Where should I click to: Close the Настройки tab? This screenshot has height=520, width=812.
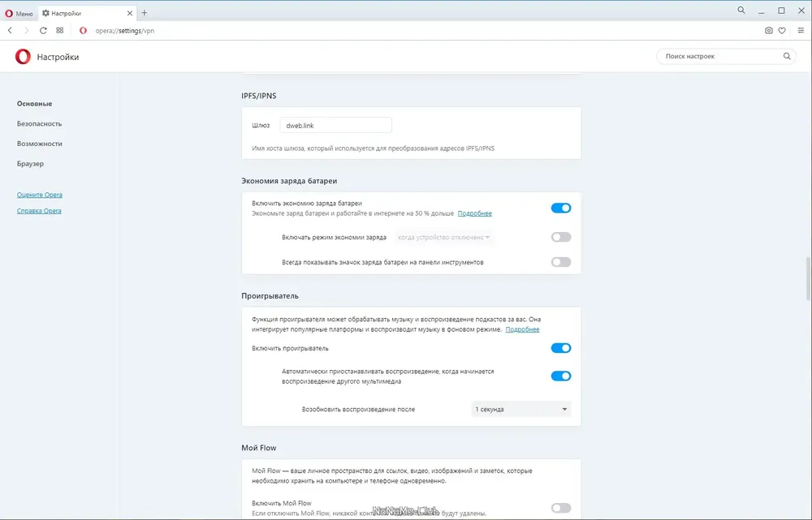(x=129, y=14)
